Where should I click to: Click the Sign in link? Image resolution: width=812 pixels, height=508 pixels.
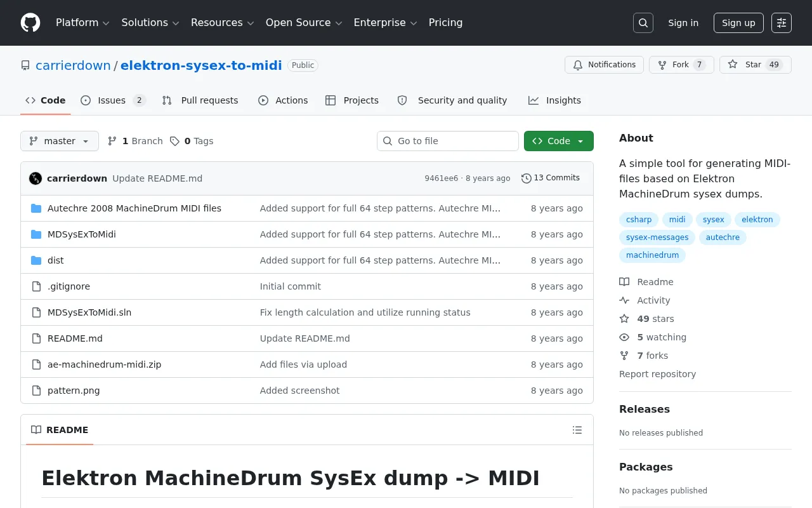(683, 23)
